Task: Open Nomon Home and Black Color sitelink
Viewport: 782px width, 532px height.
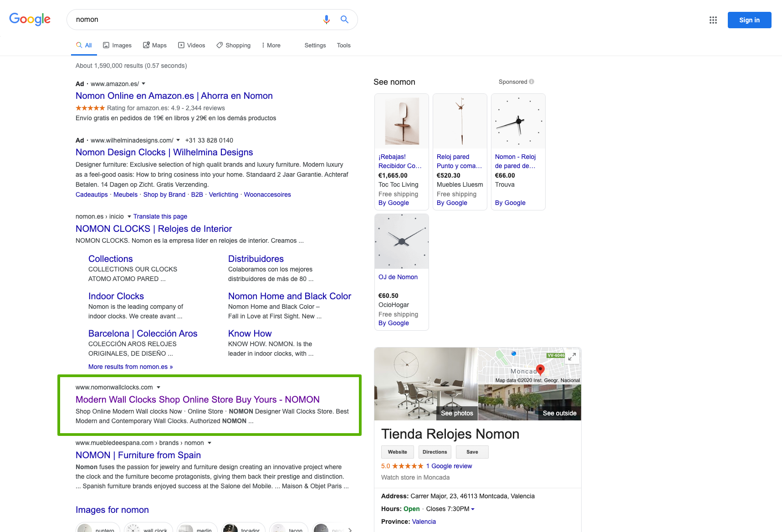Action: point(290,296)
